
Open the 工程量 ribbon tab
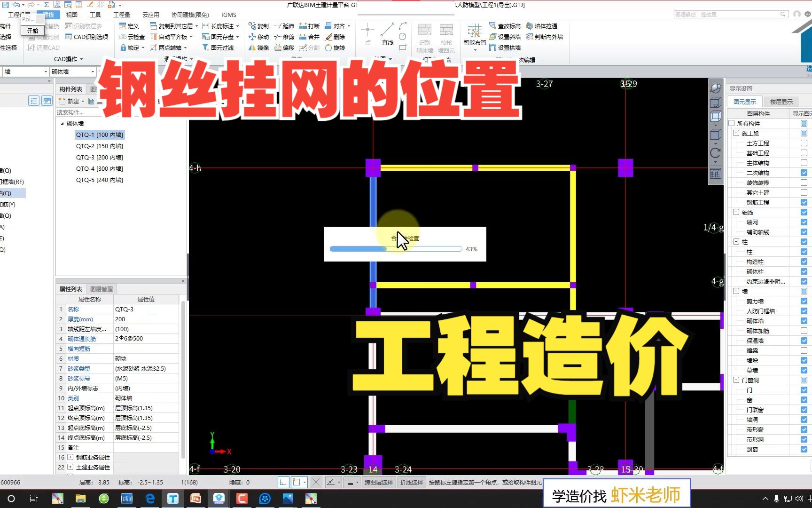(122, 15)
